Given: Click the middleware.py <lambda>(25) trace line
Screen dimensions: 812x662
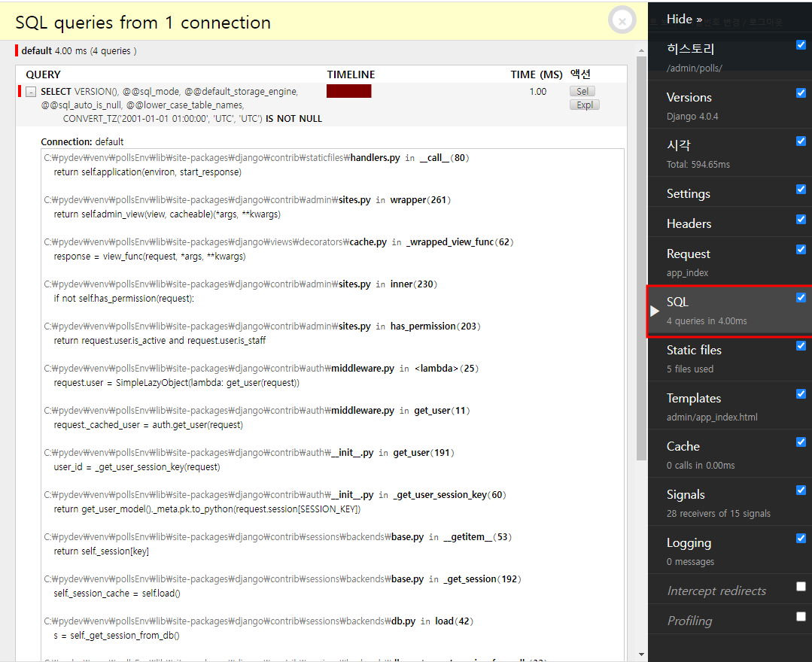Looking at the screenshot, I should point(261,369).
